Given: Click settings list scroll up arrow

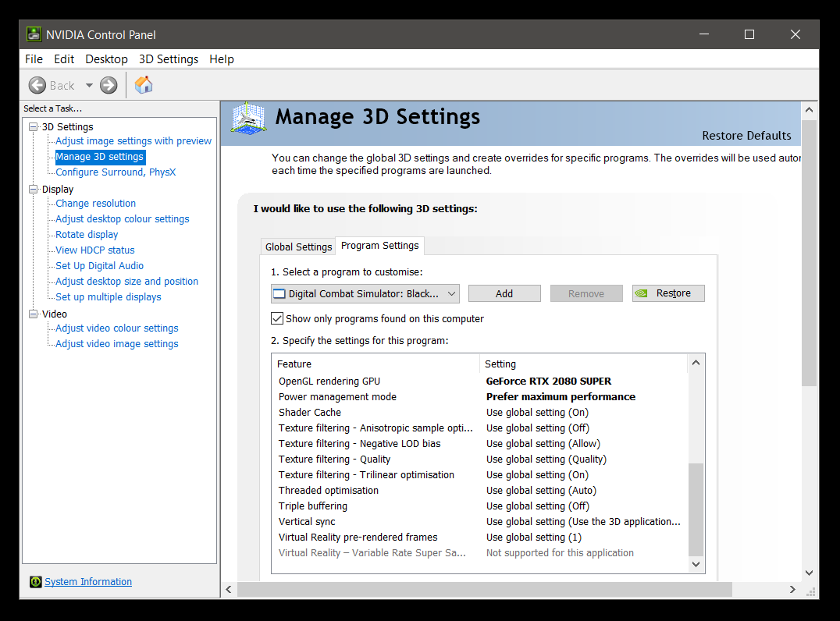Looking at the screenshot, I should click(696, 363).
